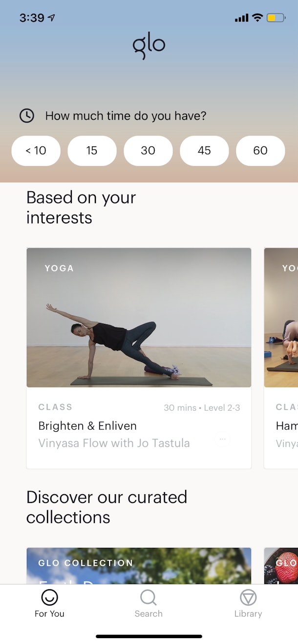Open the Brighten & Enliven class title
Image resolution: width=298 pixels, height=644 pixels.
pos(87,426)
